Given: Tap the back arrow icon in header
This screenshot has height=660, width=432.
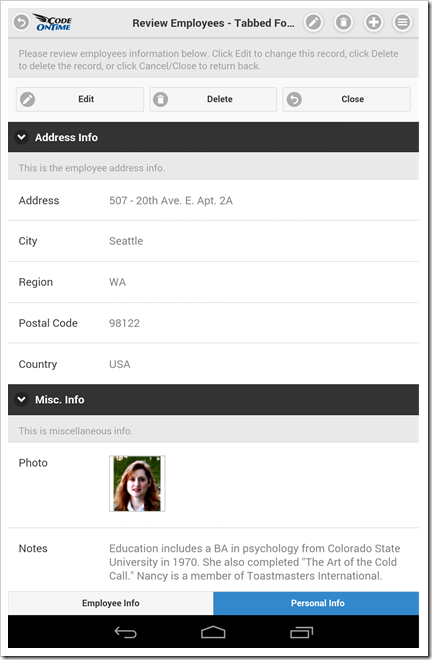Looking at the screenshot, I should [x=21, y=22].
